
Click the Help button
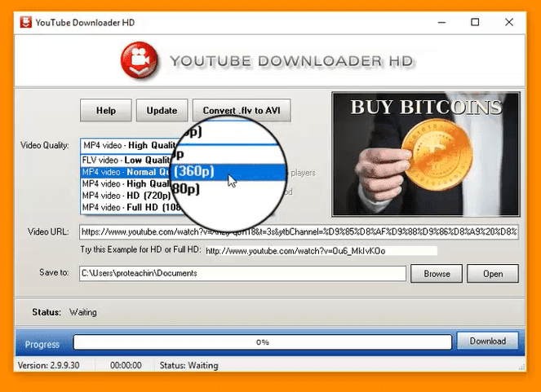(x=105, y=110)
